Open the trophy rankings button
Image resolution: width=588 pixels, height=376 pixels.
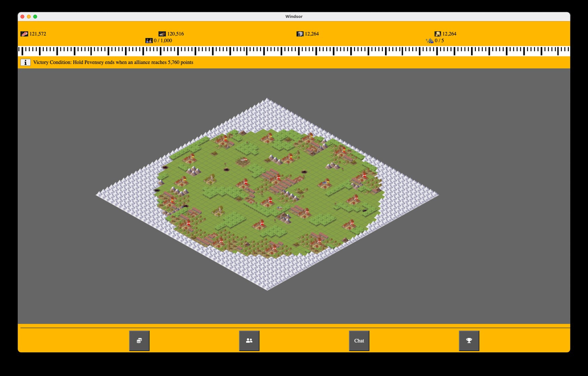(469, 340)
